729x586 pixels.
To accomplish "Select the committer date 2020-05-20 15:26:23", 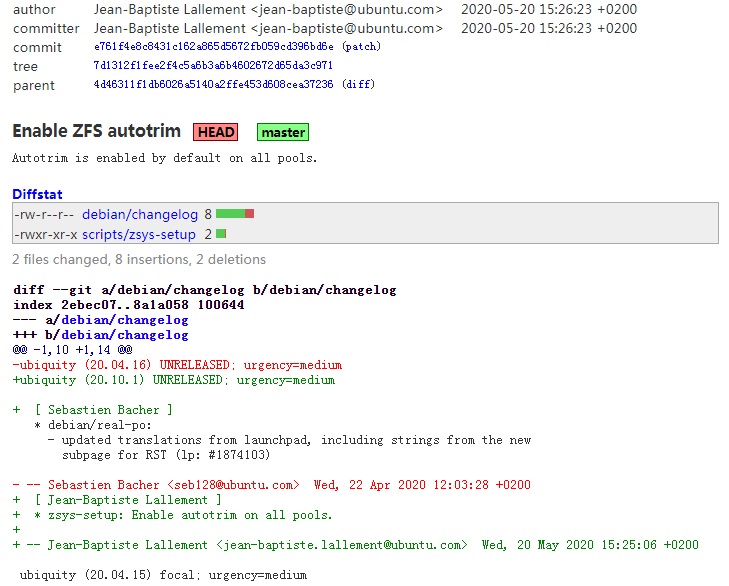I will 549,28.
